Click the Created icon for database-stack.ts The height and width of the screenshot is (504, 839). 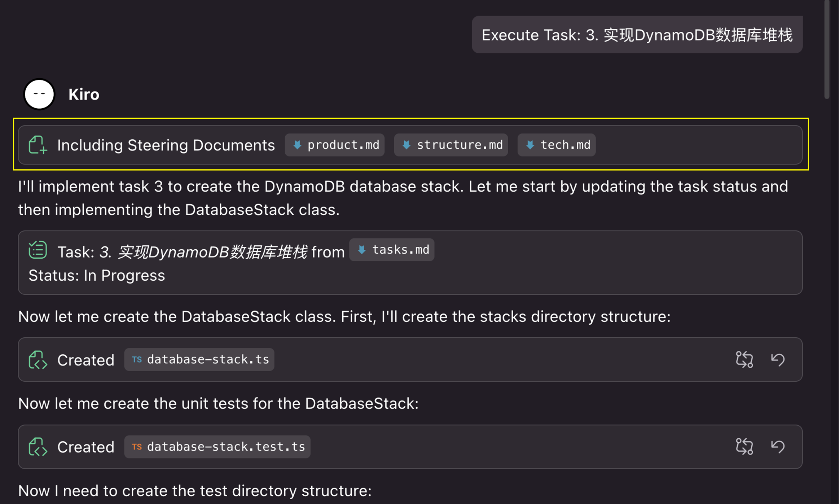coord(38,360)
